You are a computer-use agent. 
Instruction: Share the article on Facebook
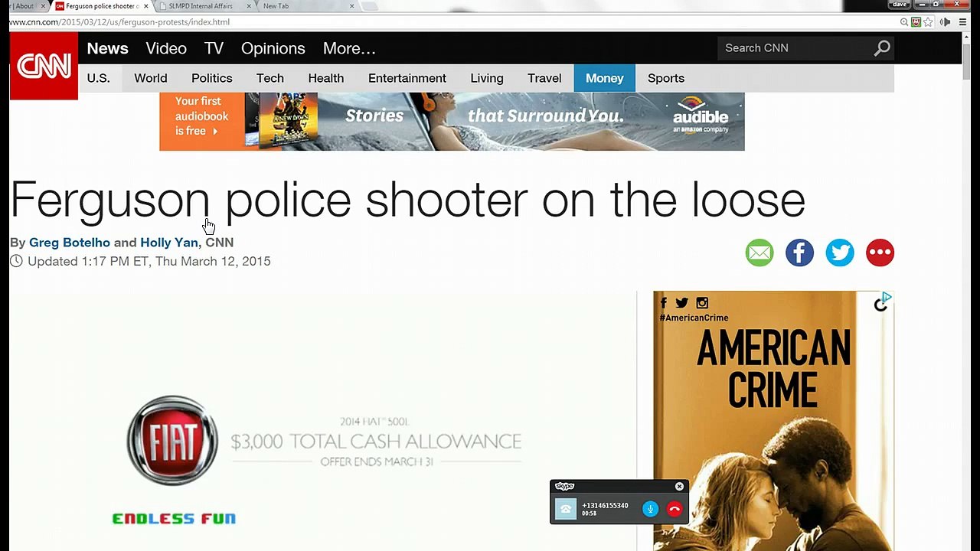tap(799, 253)
